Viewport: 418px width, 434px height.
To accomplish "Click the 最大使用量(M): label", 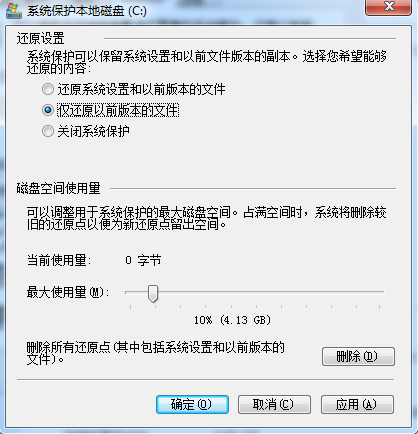I will [68, 293].
